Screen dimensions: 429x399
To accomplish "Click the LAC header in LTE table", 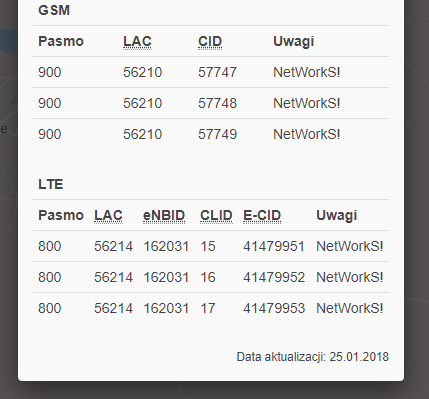I will [108, 215].
